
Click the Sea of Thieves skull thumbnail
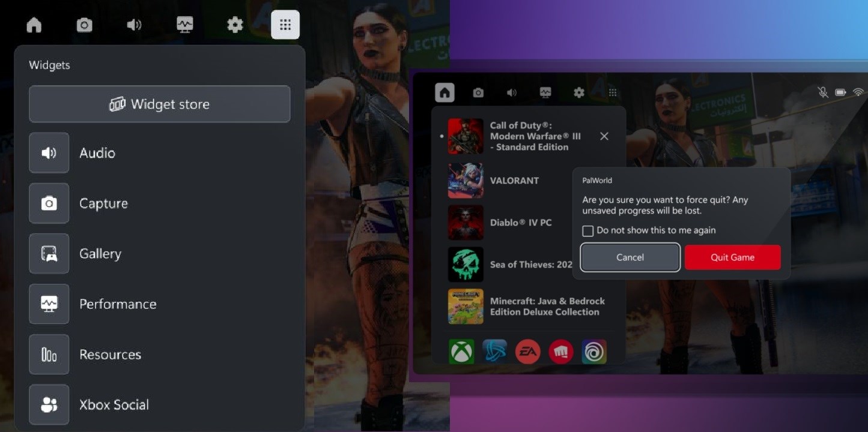point(466,265)
